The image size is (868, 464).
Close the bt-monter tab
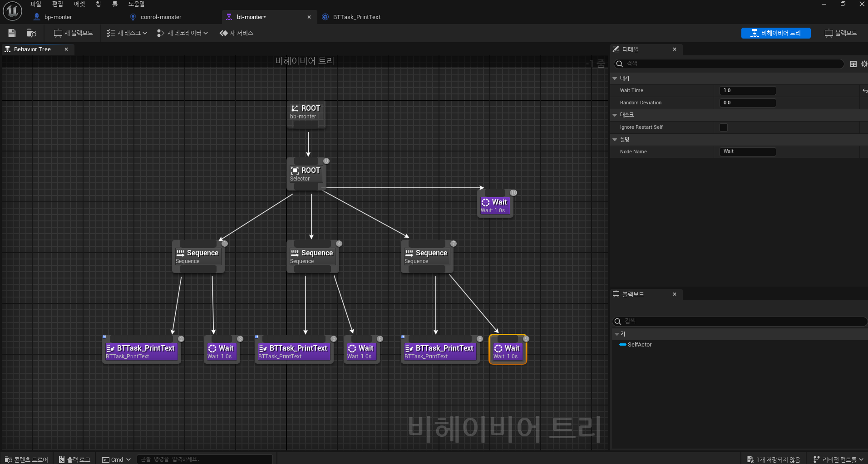(x=309, y=17)
